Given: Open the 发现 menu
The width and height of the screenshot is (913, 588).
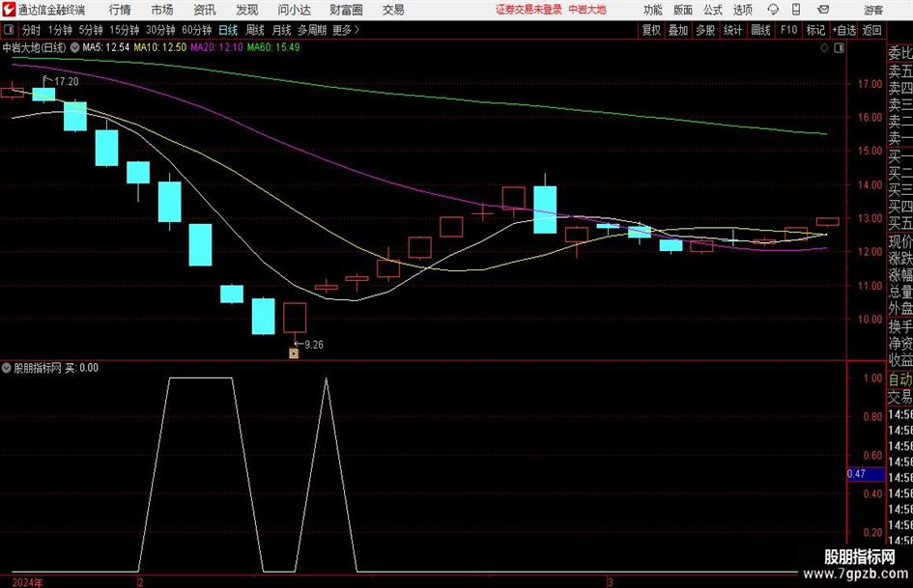Looking at the screenshot, I should (x=247, y=10).
